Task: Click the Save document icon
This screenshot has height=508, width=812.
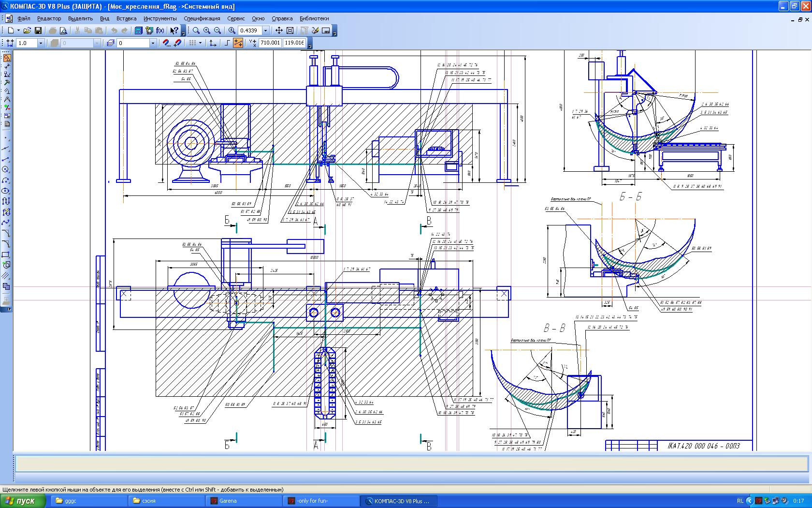Action: (38, 30)
